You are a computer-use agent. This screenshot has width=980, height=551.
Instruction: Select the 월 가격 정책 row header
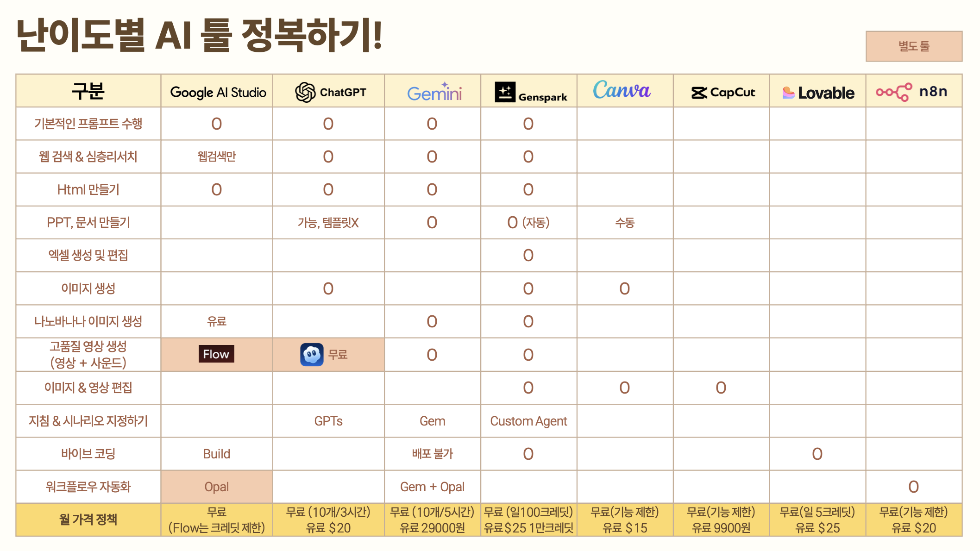[x=88, y=520]
